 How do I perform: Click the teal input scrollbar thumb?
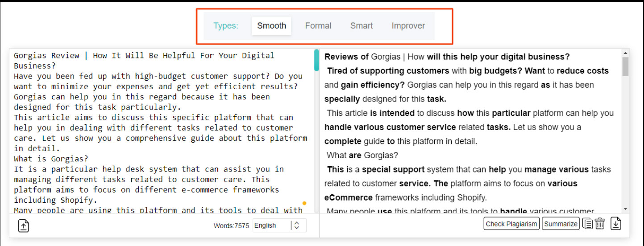point(316,61)
